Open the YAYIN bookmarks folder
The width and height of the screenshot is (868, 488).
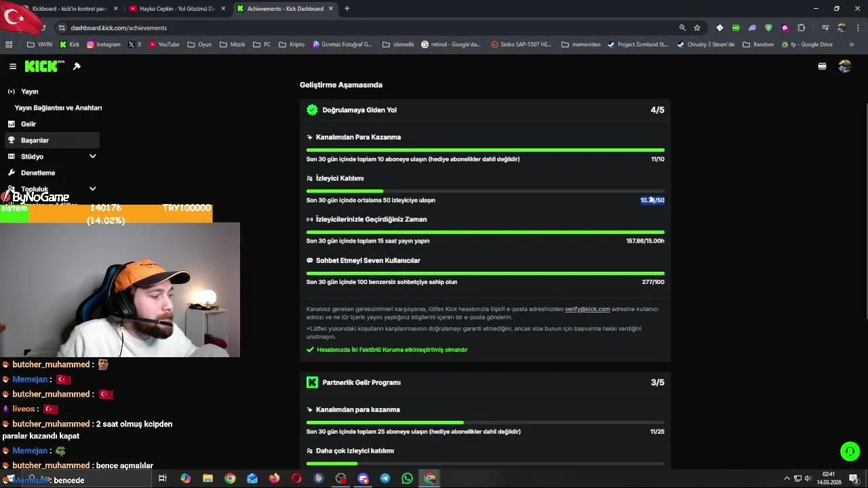click(40, 45)
